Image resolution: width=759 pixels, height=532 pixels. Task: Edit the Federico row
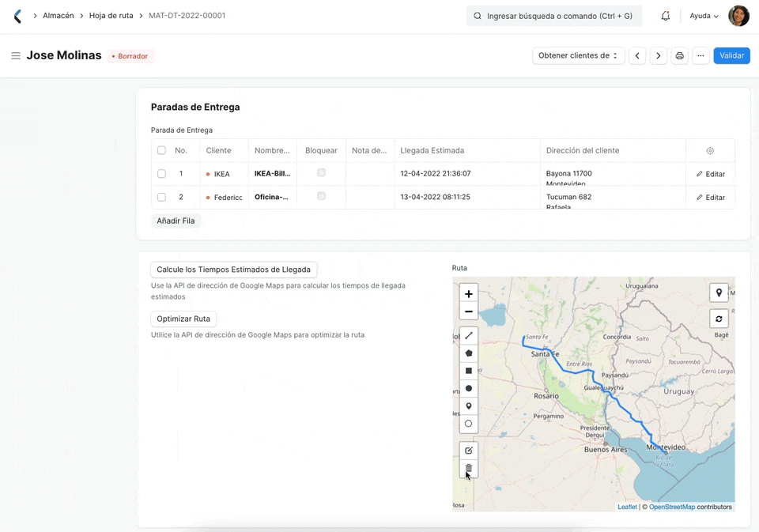coord(711,198)
